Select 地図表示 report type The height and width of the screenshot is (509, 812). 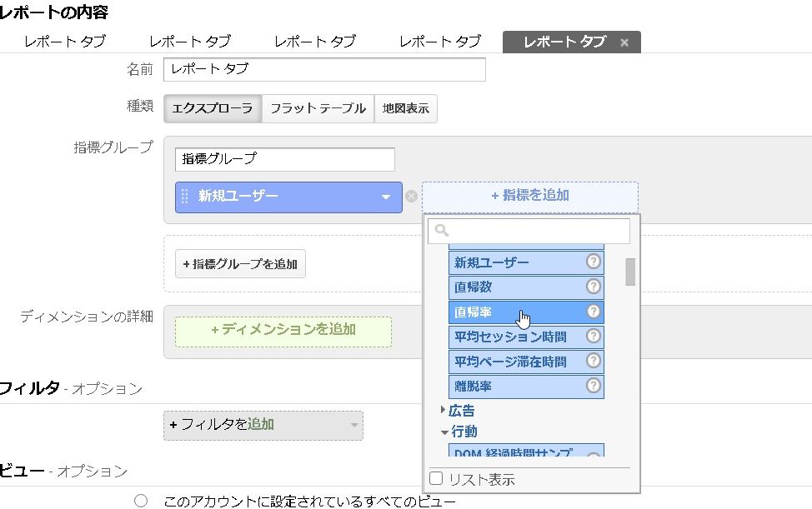(406, 108)
